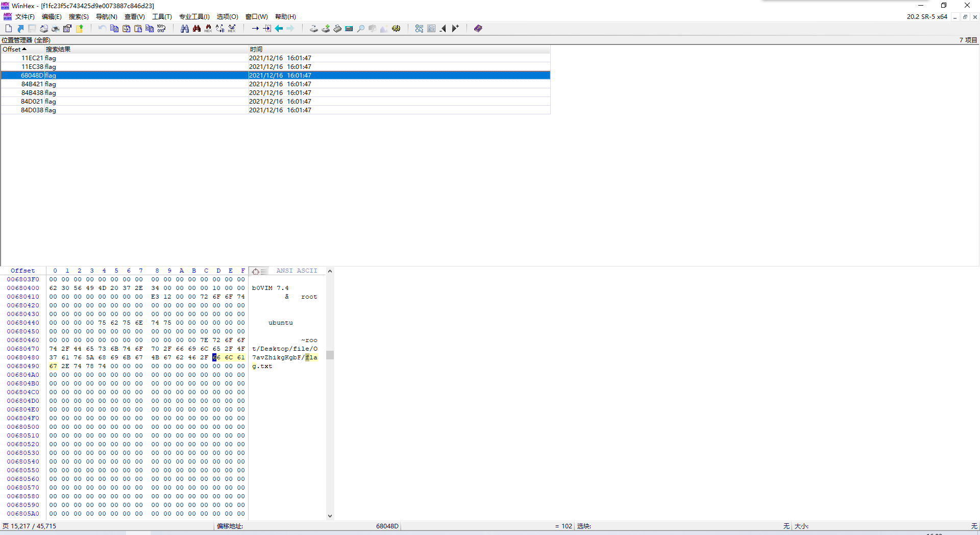Select the search result at offset 84D021
This screenshot has height=535, width=980.
pos(276,102)
